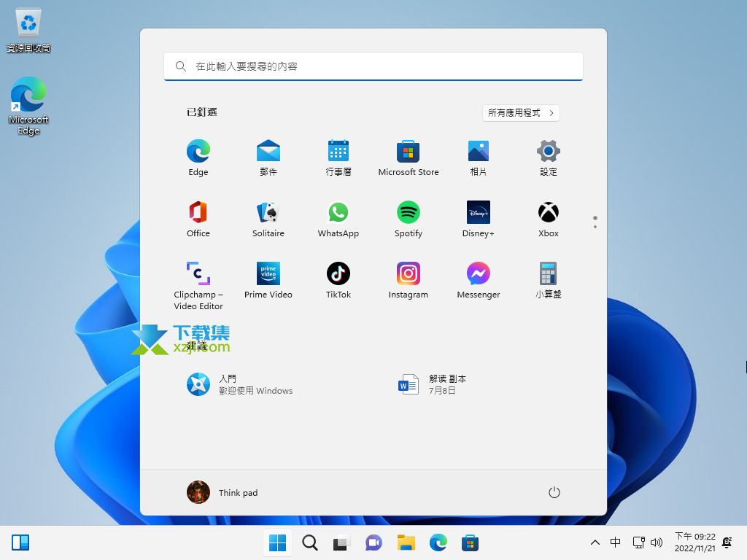The width and height of the screenshot is (747, 560).
Task: Open the Xbox app
Action: (x=549, y=219)
